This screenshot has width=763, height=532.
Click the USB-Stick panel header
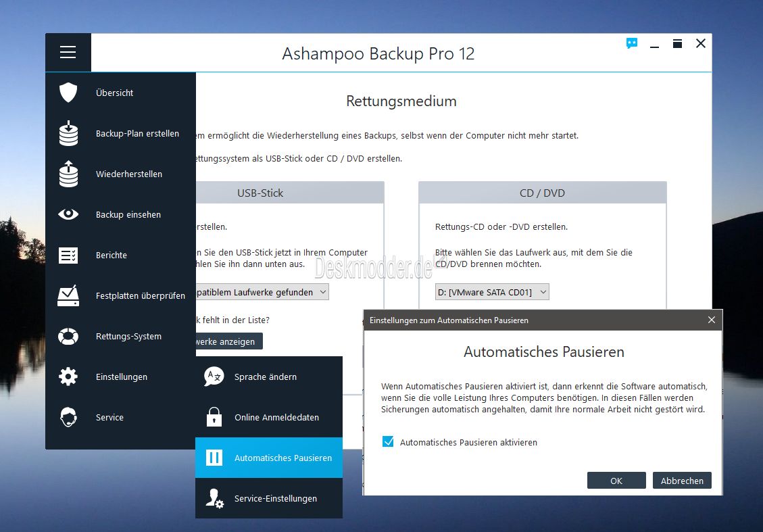pyautogui.click(x=290, y=193)
